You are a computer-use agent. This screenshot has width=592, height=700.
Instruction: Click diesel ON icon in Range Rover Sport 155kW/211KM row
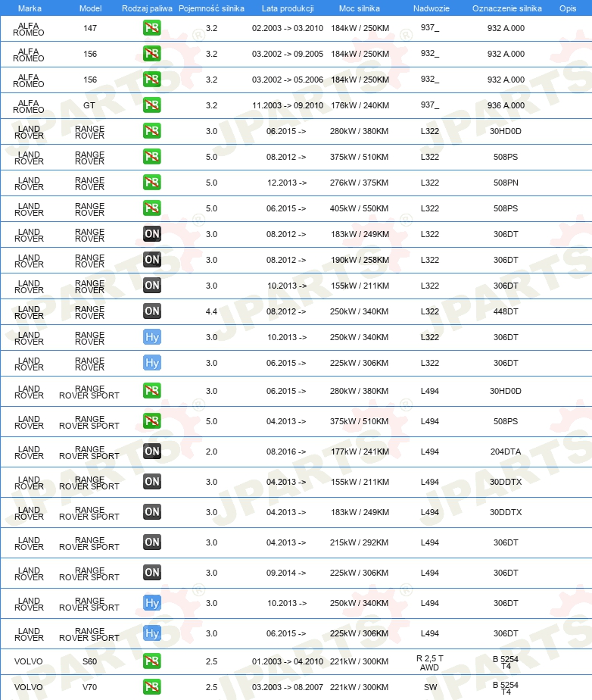pyautogui.click(x=151, y=482)
